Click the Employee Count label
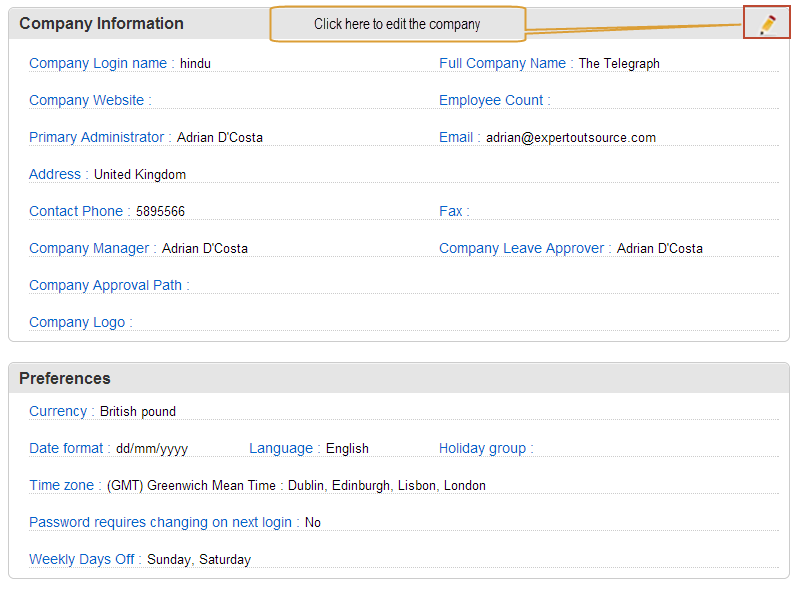Viewport: 796px width, 592px height. 491,101
